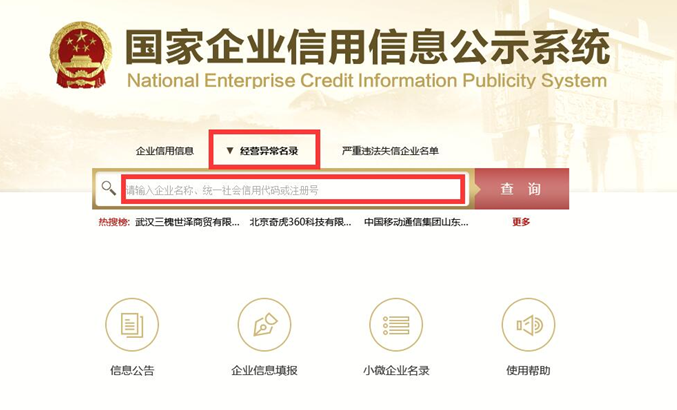
Task: Click the 国家企业信用信息公示系统 title banner
Action: 367,58
